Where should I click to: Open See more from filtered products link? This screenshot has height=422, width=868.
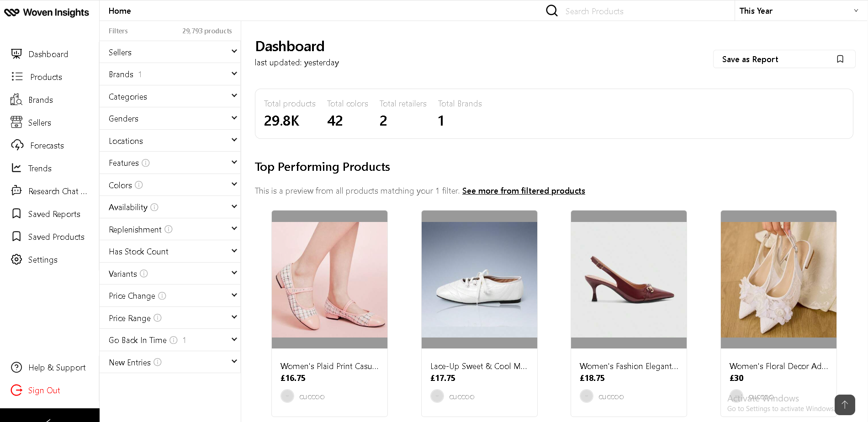click(524, 191)
